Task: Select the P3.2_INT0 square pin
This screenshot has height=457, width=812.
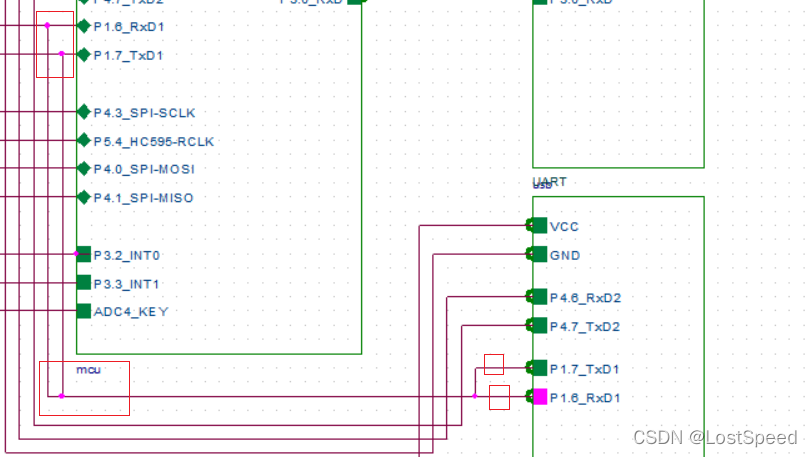Action: (x=83, y=254)
